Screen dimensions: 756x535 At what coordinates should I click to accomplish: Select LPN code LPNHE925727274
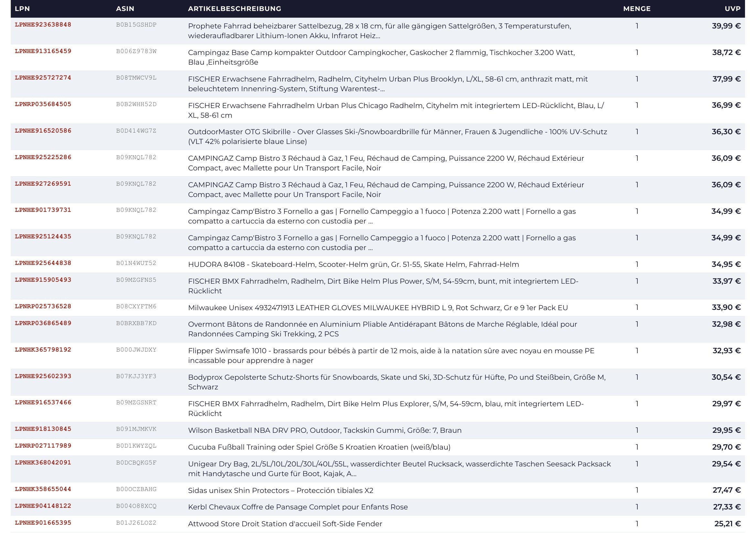pos(43,78)
